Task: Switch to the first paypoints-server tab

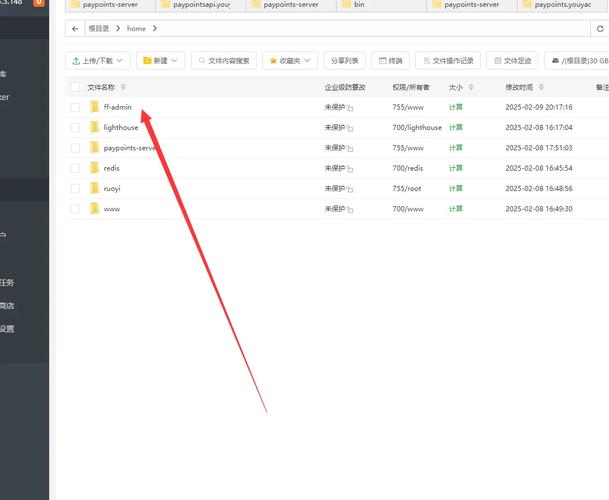Action: coord(110,5)
